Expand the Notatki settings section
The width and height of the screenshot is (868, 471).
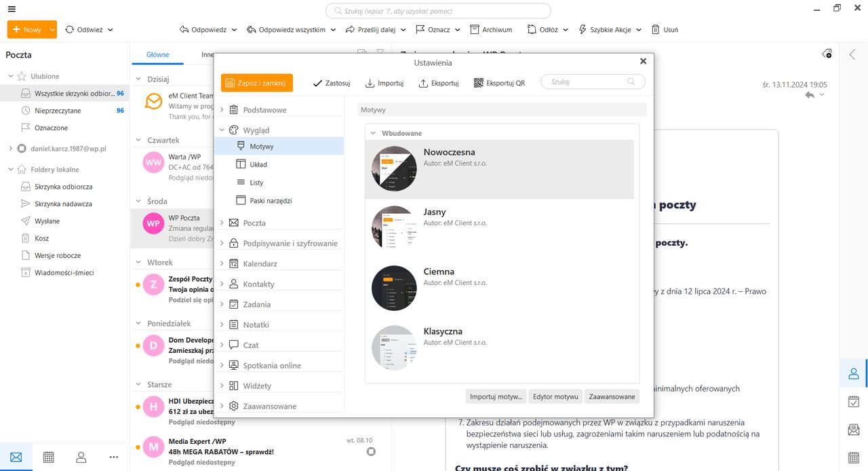click(x=222, y=324)
